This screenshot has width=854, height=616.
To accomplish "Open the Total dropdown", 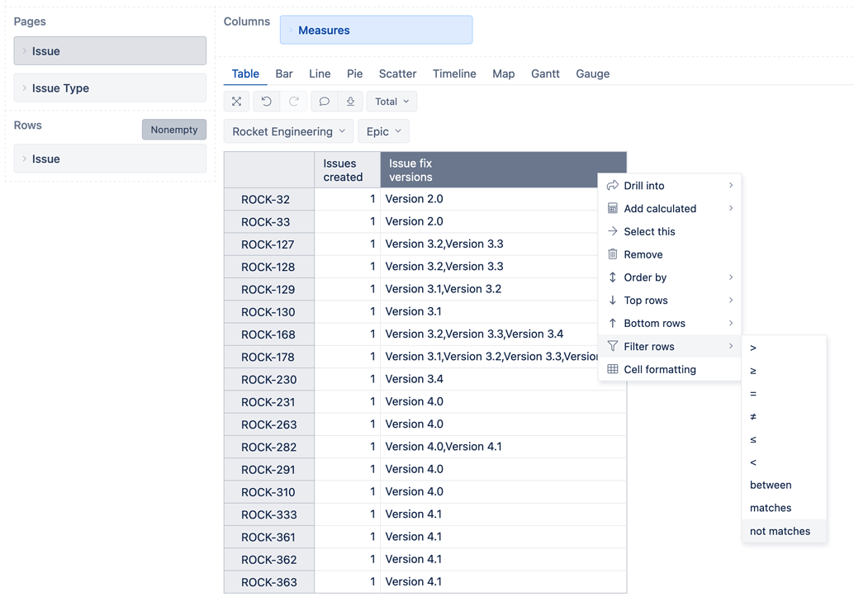I will coord(391,101).
